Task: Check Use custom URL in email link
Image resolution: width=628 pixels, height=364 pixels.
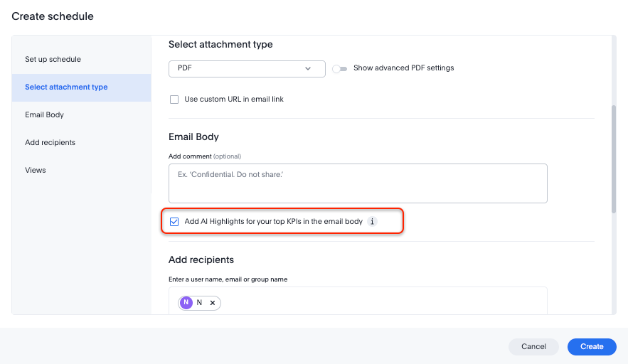Action: coord(174,100)
